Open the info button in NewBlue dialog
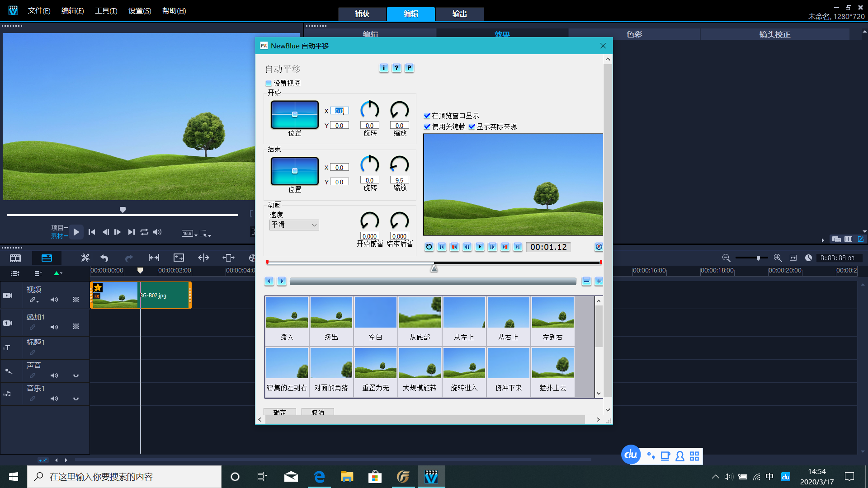Screen dimensions: 868x488 pos(383,68)
